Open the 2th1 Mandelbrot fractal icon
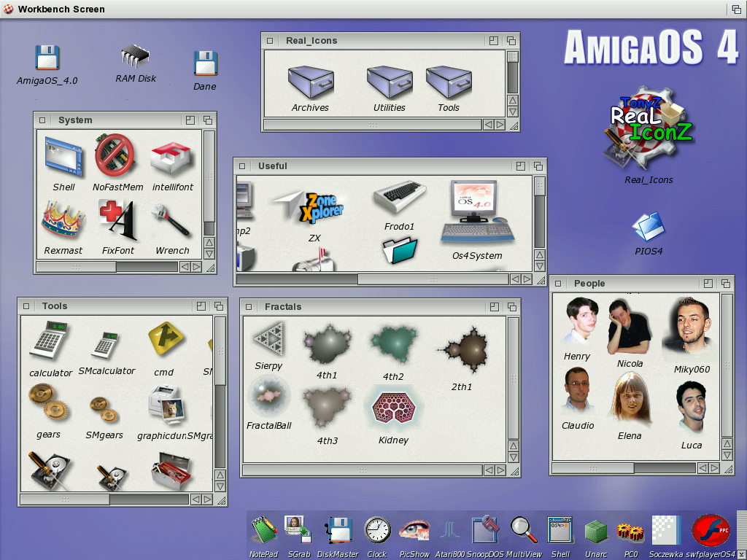 coord(462,351)
